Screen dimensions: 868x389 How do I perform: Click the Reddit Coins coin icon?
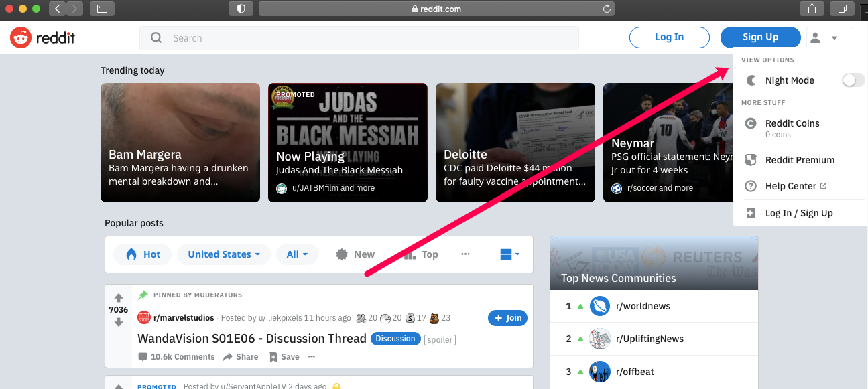[x=750, y=123]
